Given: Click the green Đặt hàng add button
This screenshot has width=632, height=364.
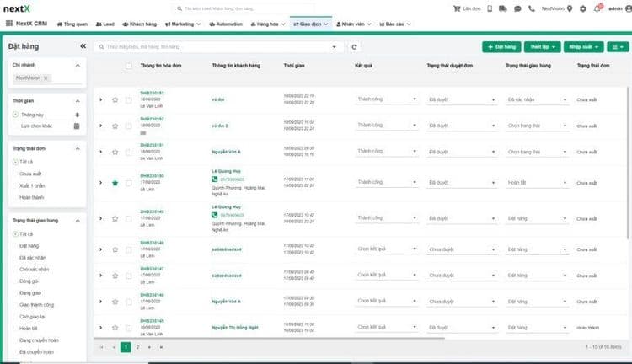Looking at the screenshot, I should 500,47.
